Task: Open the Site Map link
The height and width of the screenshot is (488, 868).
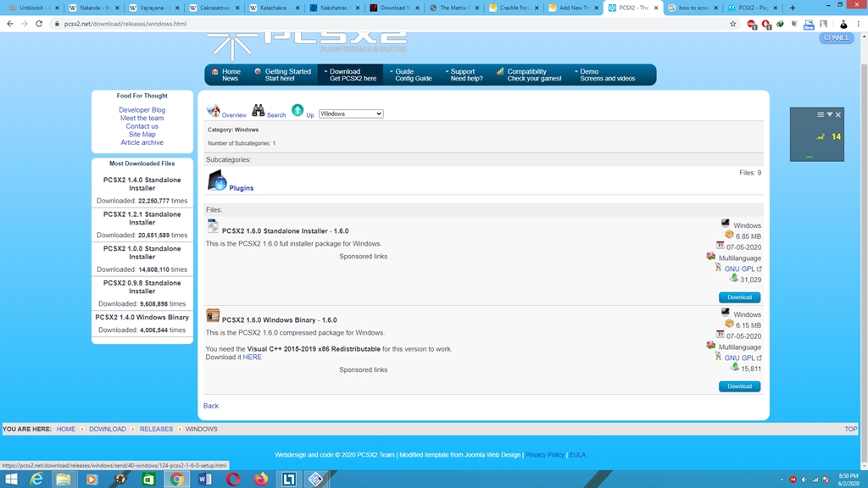Action: [x=142, y=135]
